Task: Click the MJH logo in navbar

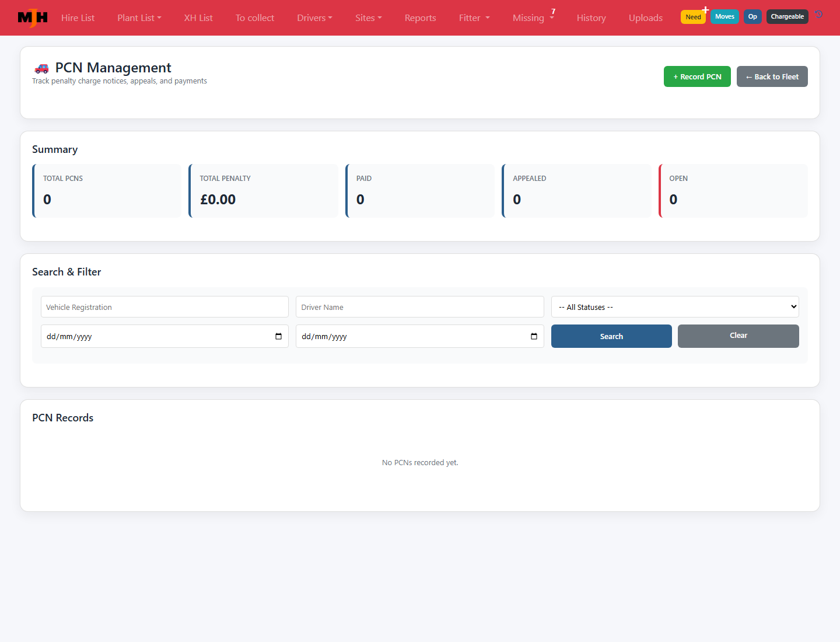Action: (x=33, y=18)
